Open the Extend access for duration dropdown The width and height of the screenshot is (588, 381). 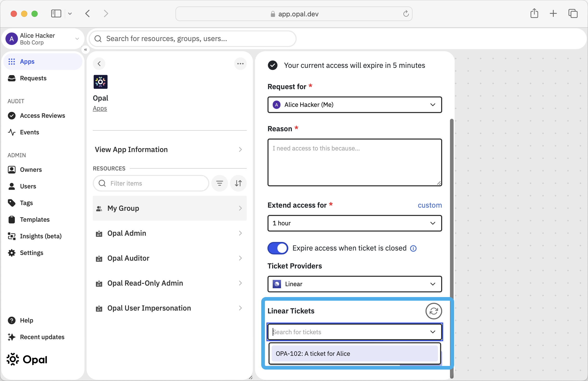pyautogui.click(x=355, y=223)
